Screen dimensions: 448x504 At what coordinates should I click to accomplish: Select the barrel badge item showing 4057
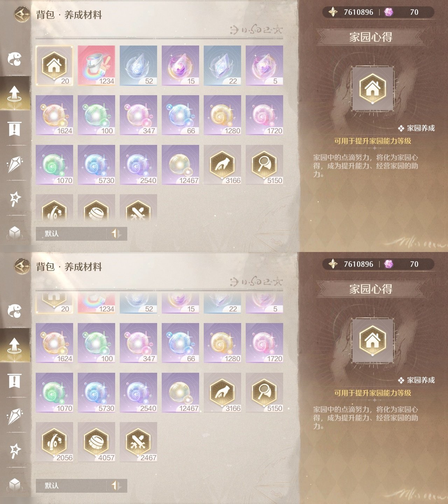tap(96, 442)
